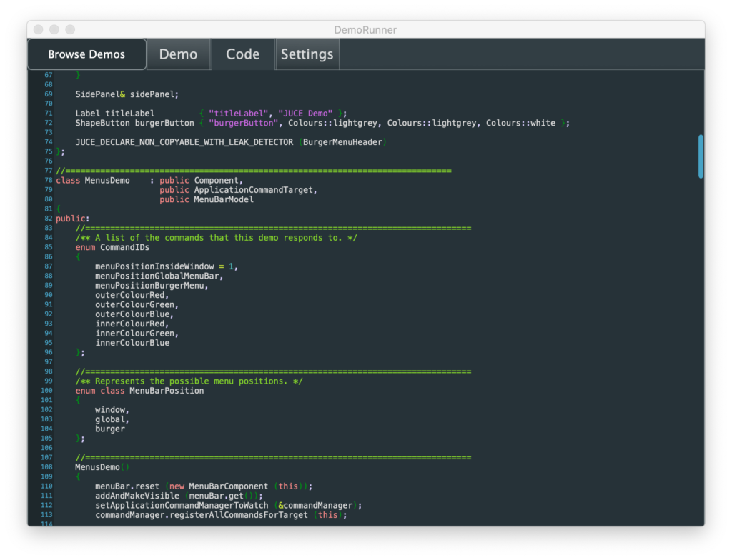This screenshot has height=560, width=732.
Task: Click the "JUCE Demo" string literal
Action: click(x=305, y=114)
